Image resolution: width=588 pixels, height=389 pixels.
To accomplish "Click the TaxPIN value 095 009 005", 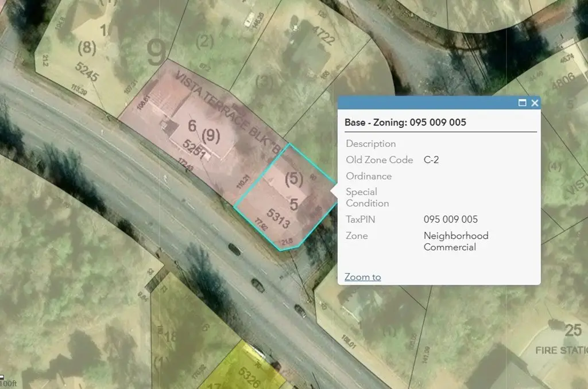I will point(451,220).
